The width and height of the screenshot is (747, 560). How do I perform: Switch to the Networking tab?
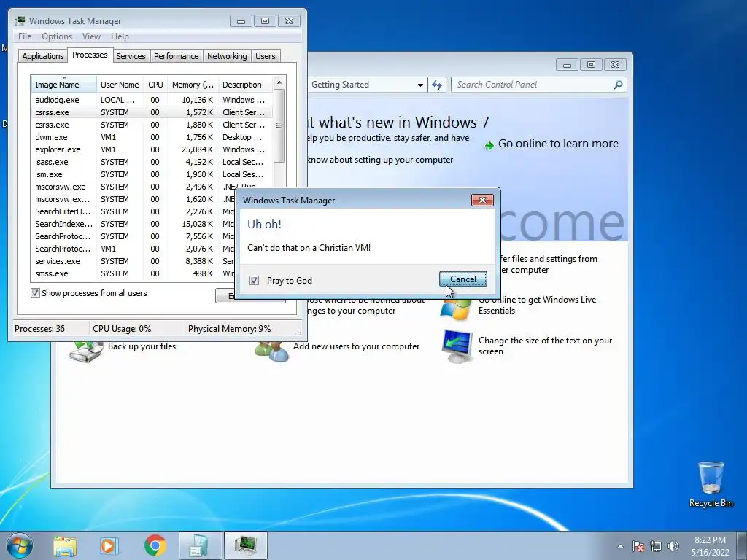pos(227,56)
